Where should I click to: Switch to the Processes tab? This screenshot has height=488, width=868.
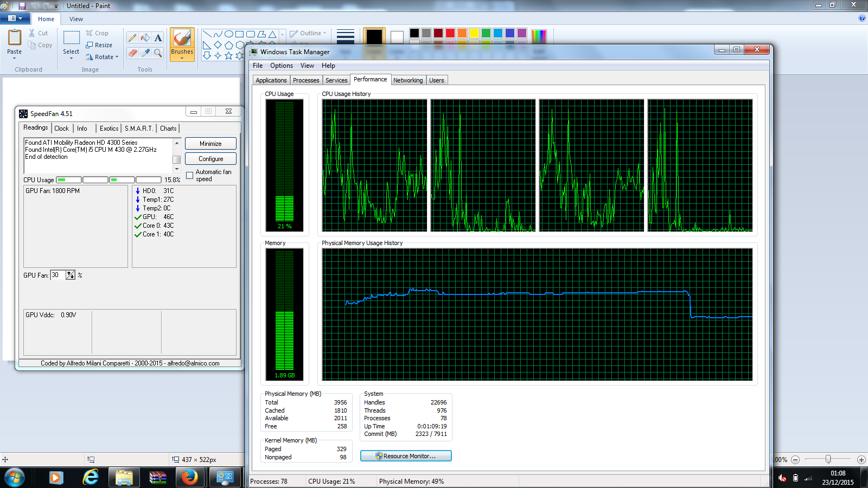306,80
